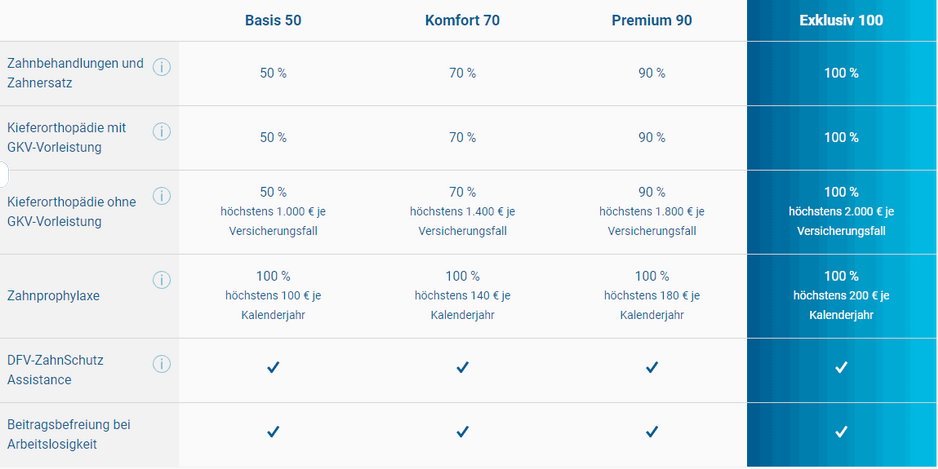Image resolution: width=938 pixels, height=469 pixels.
Task: Click Premium 90 checkmark for Beitragsbefreiung
Action: tap(652, 431)
